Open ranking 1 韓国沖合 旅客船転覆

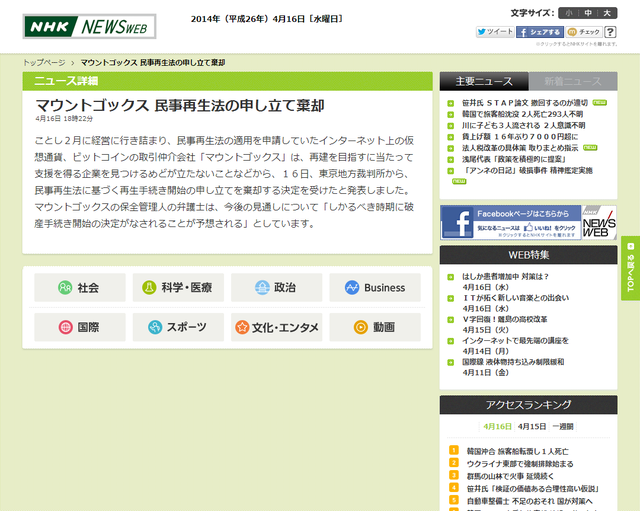(517, 451)
